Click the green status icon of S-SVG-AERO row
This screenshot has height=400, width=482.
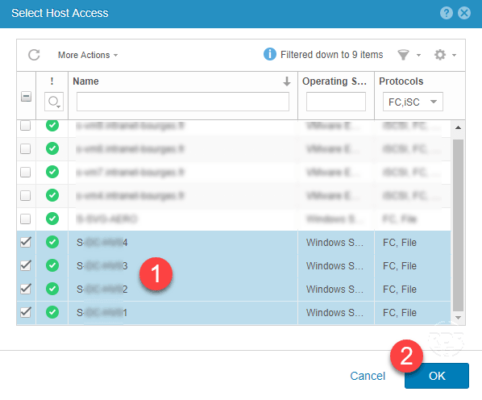point(52,219)
